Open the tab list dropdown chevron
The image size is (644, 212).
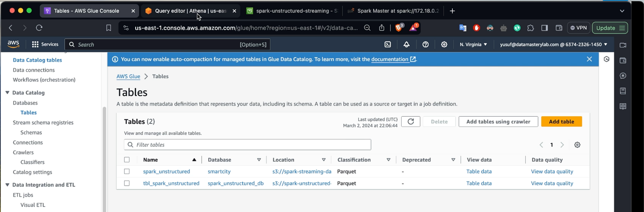pos(622,11)
